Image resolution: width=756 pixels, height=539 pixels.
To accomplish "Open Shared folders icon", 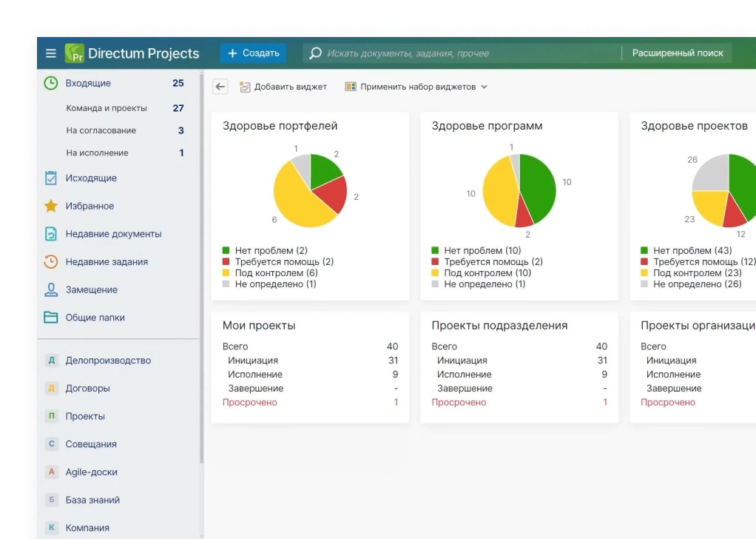I will [x=51, y=318].
